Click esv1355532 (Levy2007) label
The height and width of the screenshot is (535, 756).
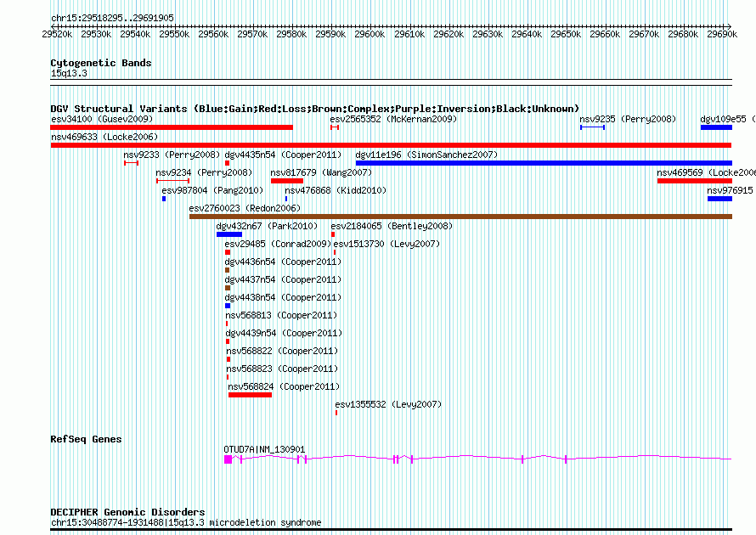click(x=388, y=404)
